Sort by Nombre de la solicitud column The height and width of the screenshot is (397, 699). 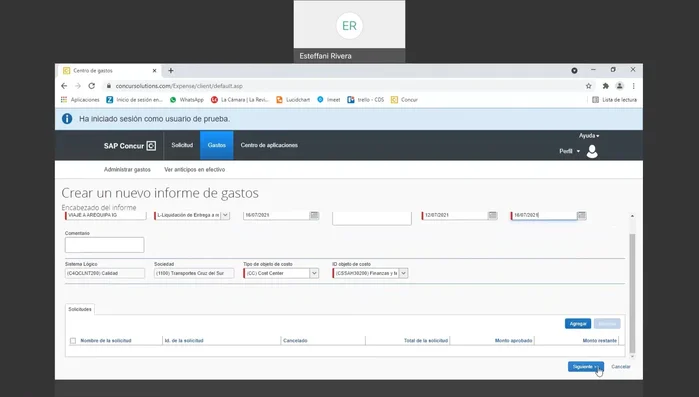106,341
